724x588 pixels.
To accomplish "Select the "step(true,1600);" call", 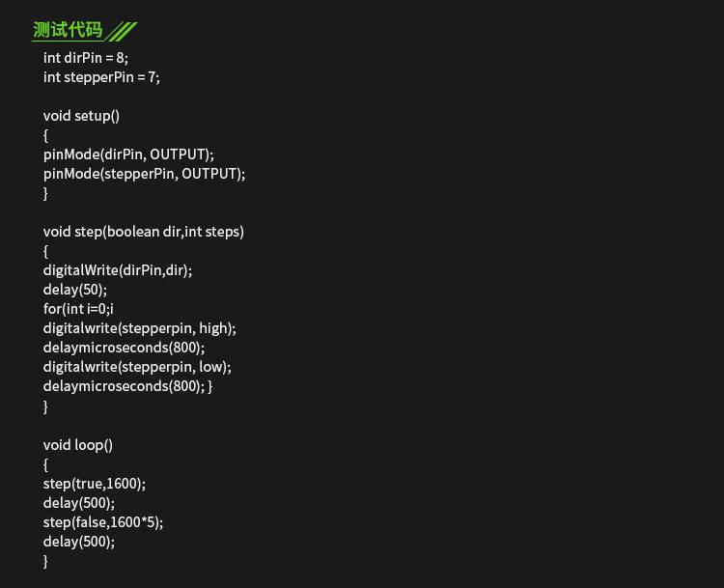I will click(x=95, y=484).
